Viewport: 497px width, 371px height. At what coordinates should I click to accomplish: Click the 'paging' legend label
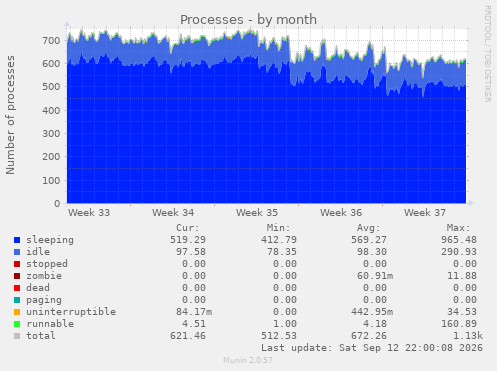point(44,300)
